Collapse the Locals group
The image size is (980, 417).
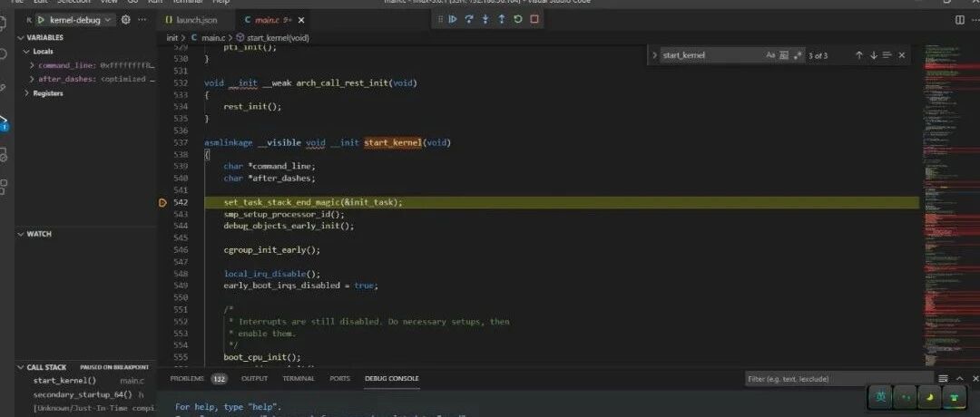coord(27,51)
